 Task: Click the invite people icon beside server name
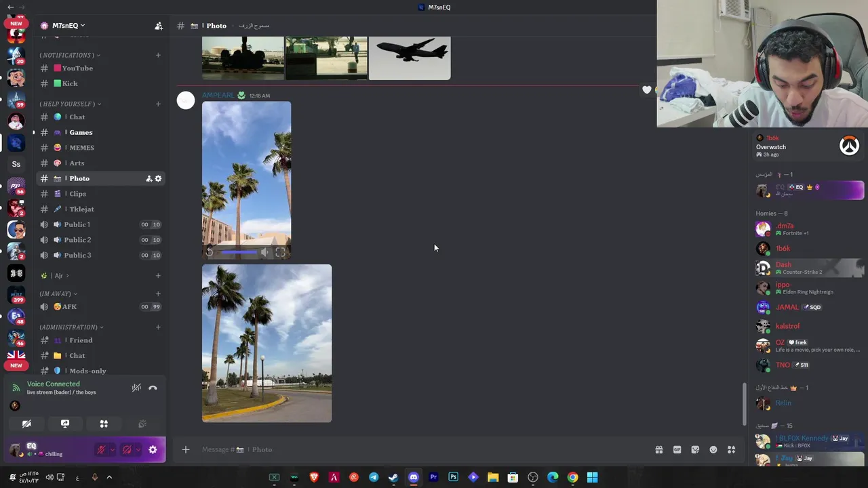click(159, 26)
